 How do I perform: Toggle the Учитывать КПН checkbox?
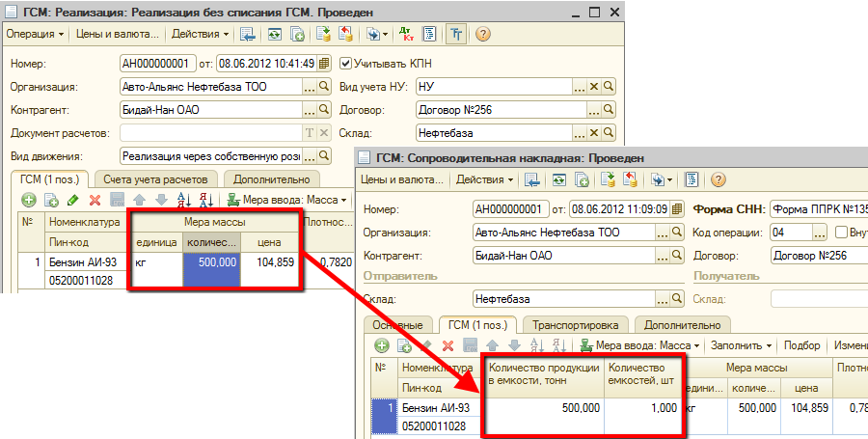click(x=347, y=64)
